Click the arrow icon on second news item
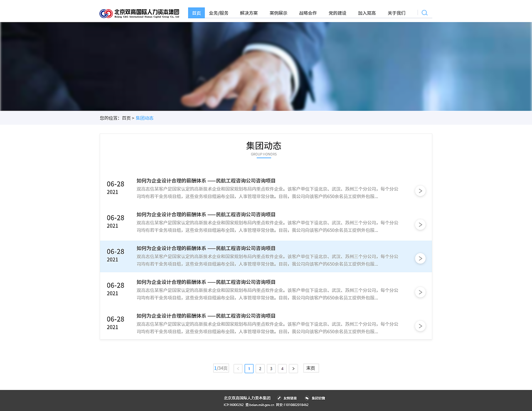The height and width of the screenshot is (411, 532). click(420, 224)
